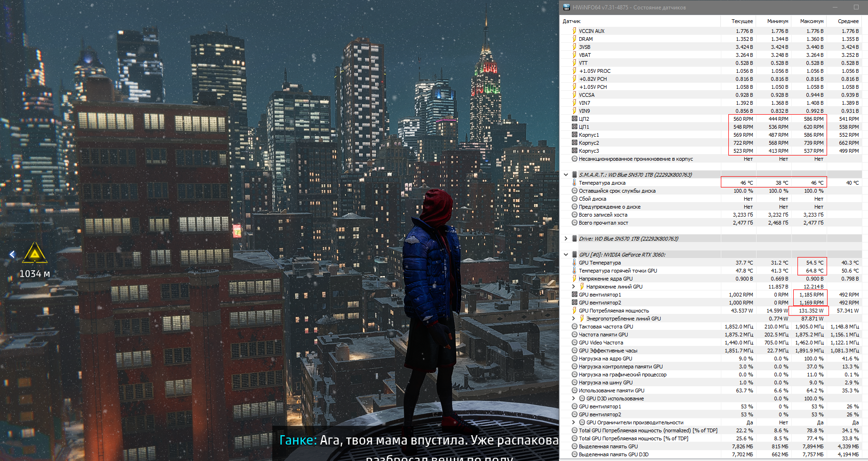This screenshot has width=868, height=461.
Task: Select the Нагрузка на графический процессор row
Action: coord(711,375)
